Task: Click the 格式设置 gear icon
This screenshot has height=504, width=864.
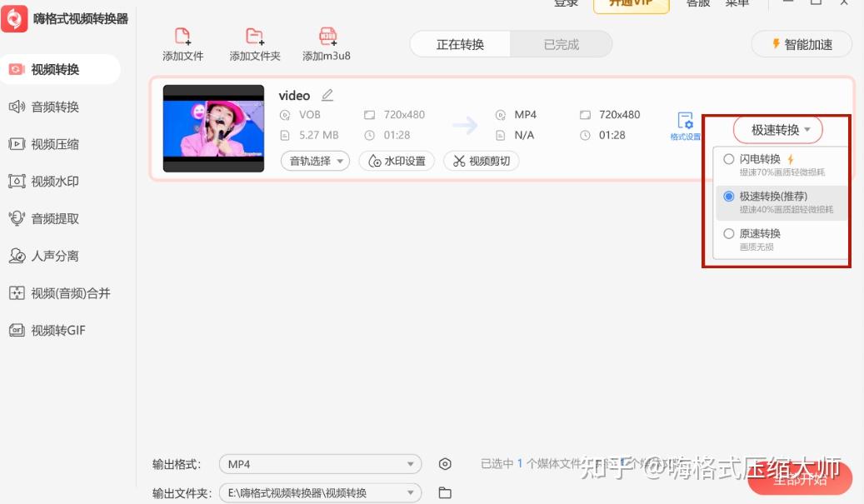Action: [685, 122]
